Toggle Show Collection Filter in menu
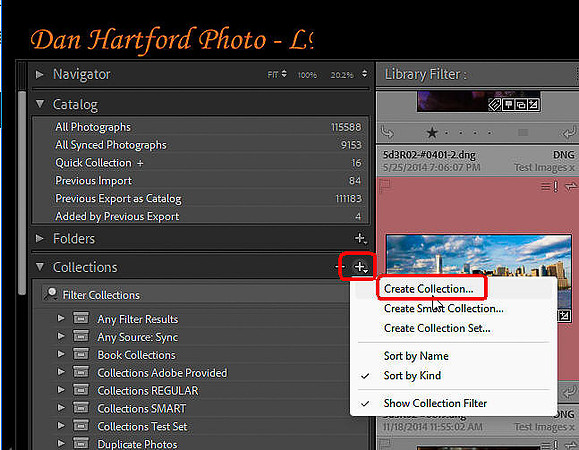The image size is (579, 450). pyautogui.click(x=435, y=403)
